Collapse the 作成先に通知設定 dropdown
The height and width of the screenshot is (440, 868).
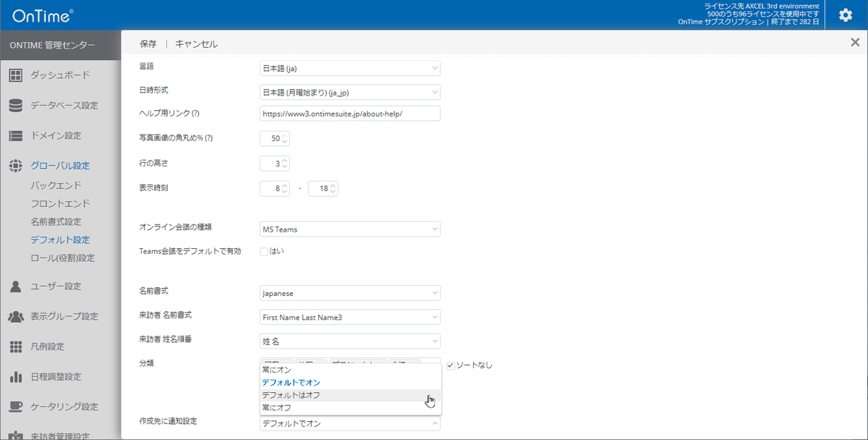350,423
